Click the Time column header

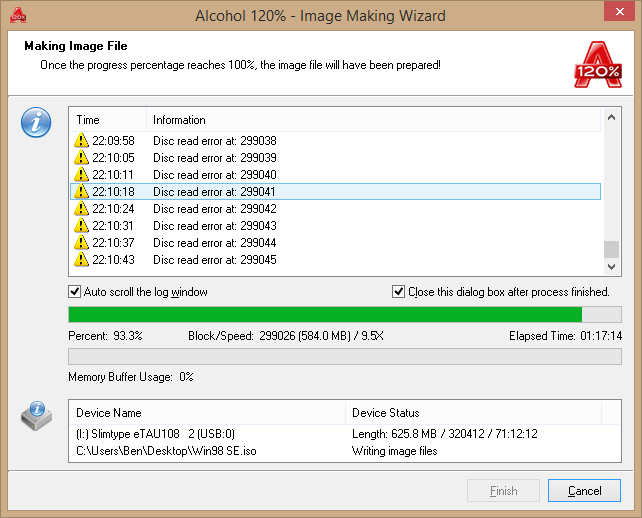coord(108,120)
